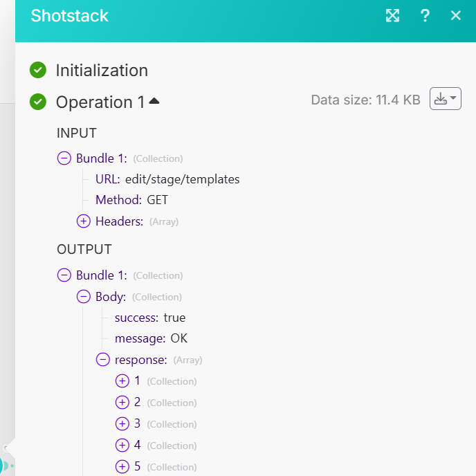Collapse the response array
The image size is (476, 476).
(x=103, y=360)
